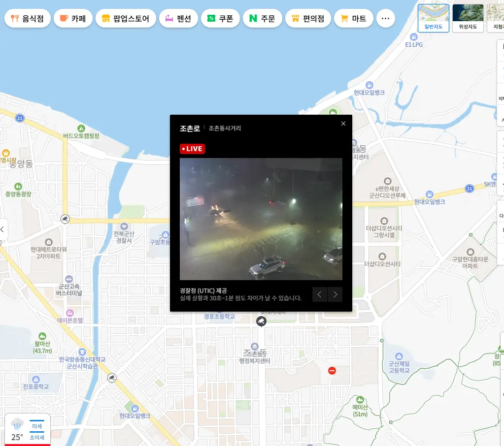Select the CCTV marker near 한국방송통신대학교
This screenshot has width=504, height=446.
click(112, 378)
